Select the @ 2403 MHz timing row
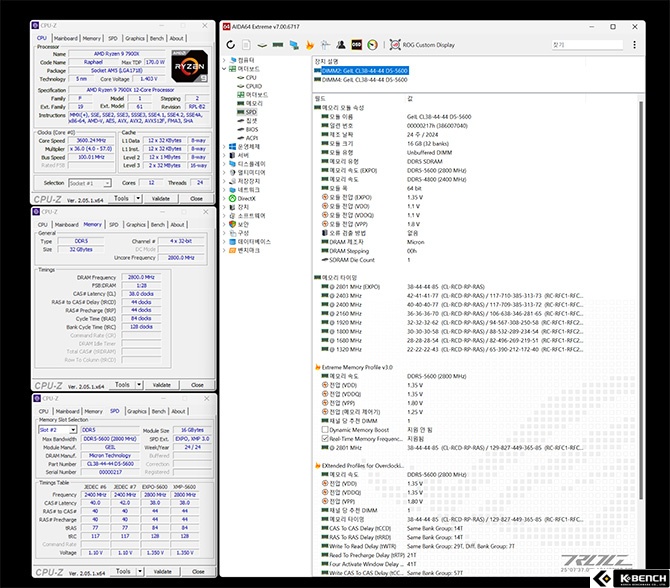Screen dimensions: 670x588 [453, 295]
